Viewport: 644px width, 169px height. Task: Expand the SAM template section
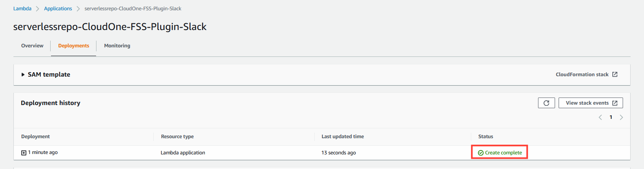point(23,75)
